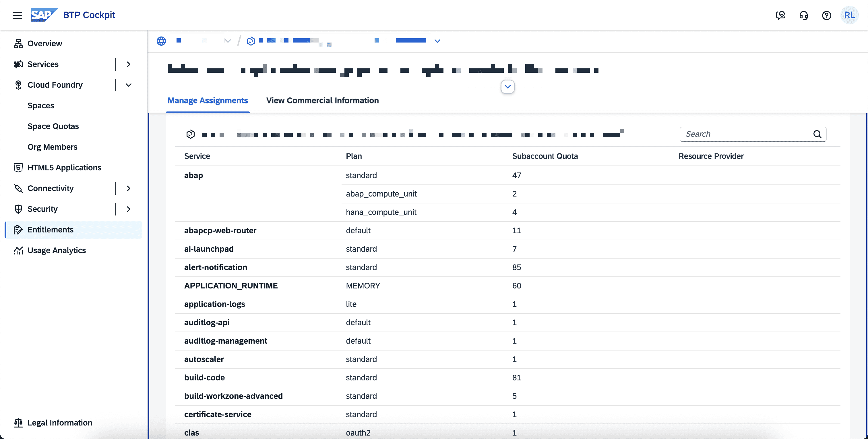Switch to Manage Assignments tab

click(208, 101)
